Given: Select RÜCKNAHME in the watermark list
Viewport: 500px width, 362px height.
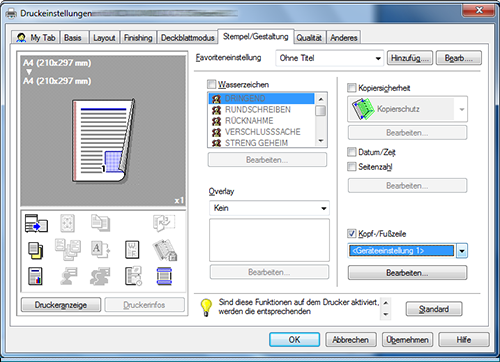Looking at the screenshot, I should point(261,121).
